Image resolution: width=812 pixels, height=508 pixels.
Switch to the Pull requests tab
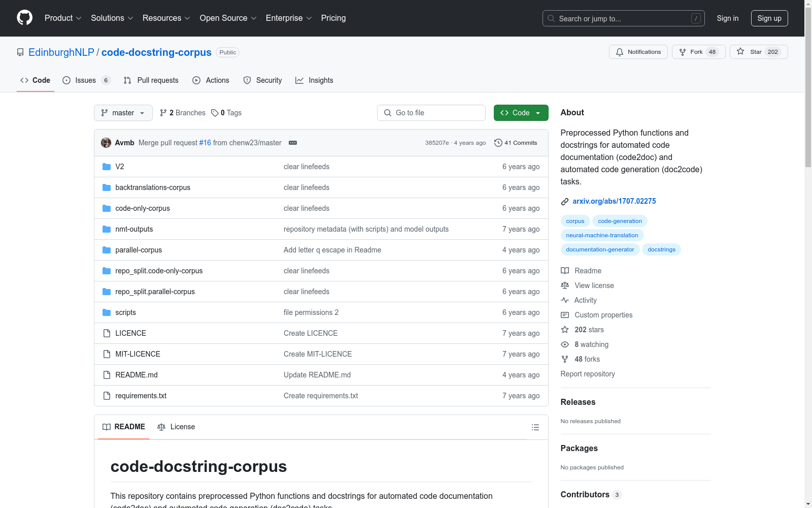(x=151, y=80)
